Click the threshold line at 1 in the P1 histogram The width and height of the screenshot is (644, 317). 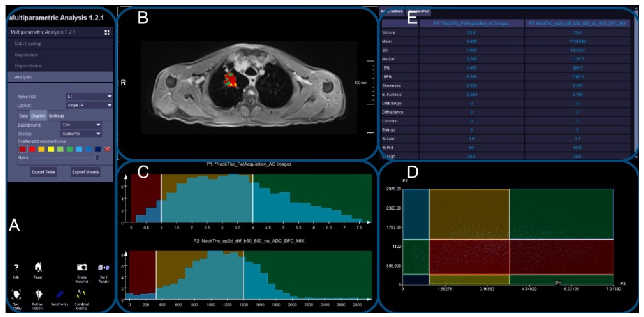(161, 198)
